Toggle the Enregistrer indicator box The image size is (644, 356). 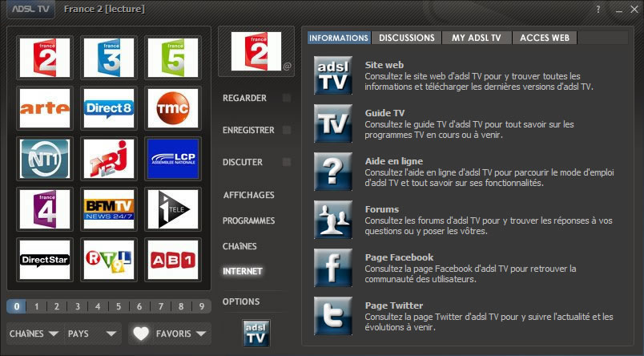[x=287, y=130]
